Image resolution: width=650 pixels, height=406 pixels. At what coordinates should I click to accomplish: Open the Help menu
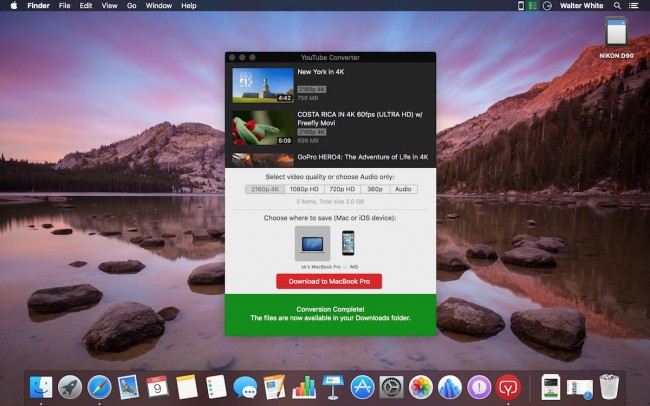click(x=189, y=5)
